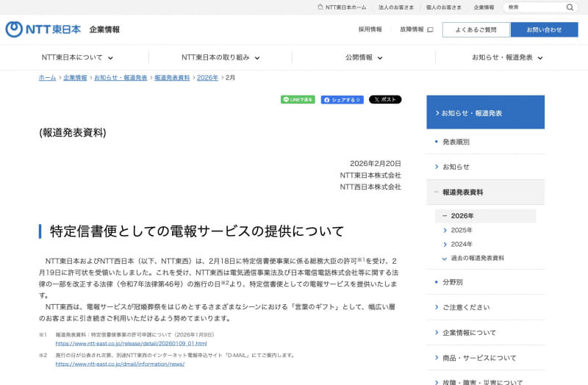Open 企業情報 link in top bar
The height and width of the screenshot is (385, 588).
[484, 7]
